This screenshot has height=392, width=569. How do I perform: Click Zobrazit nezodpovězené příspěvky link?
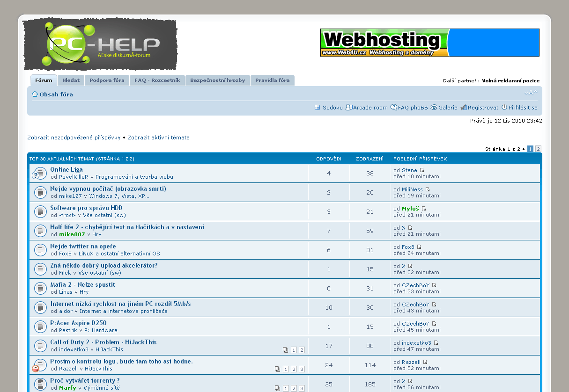[x=74, y=138]
